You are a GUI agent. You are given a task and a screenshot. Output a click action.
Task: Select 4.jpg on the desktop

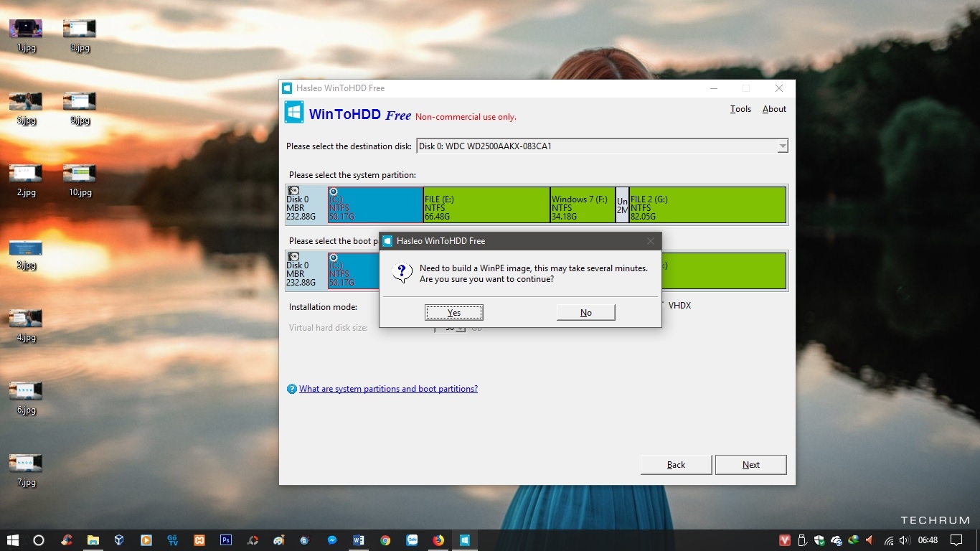(26, 325)
